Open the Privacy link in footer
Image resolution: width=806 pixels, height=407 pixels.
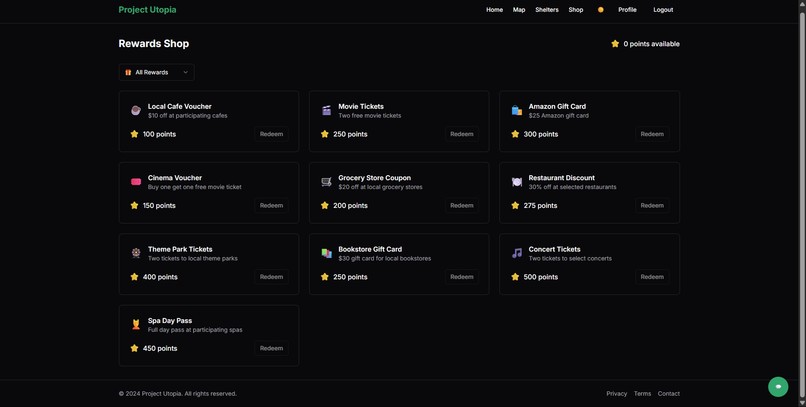coord(616,394)
